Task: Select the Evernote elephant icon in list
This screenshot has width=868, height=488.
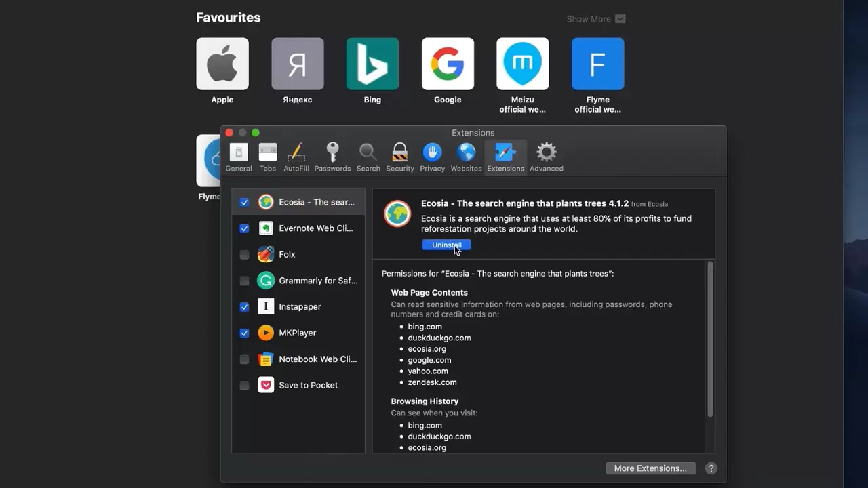Action: coord(266,228)
